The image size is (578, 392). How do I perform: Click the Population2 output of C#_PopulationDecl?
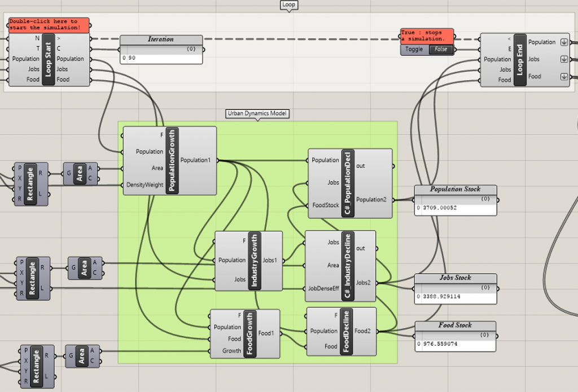(x=371, y=200)
